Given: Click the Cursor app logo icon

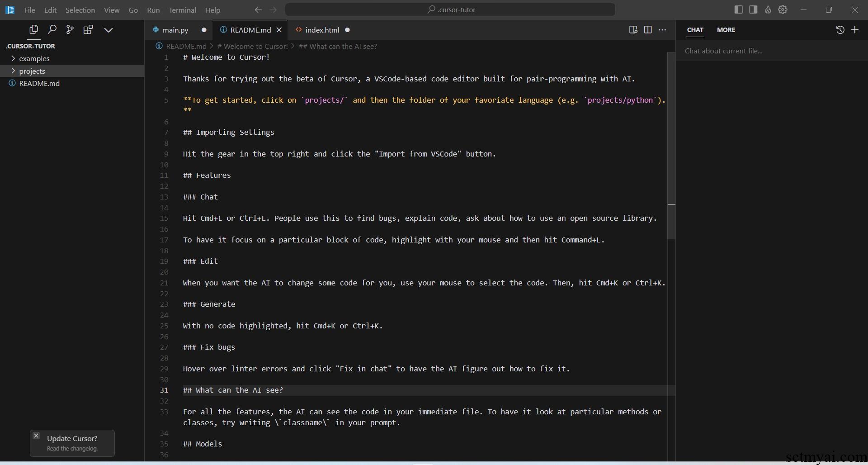Looking at the screenshot, I should [x=9, y=9].
